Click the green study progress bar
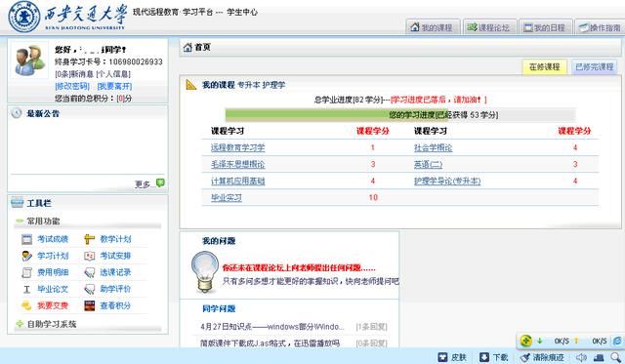The height and width of the screenshot is (364, 625). pyautogui.click(x=337, y=115)
